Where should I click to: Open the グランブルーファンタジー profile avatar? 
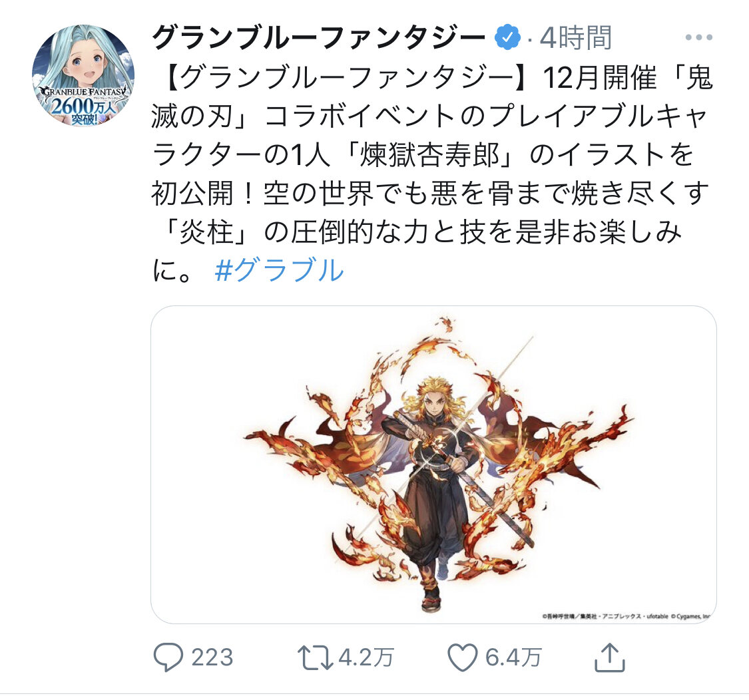coord(83,75)
